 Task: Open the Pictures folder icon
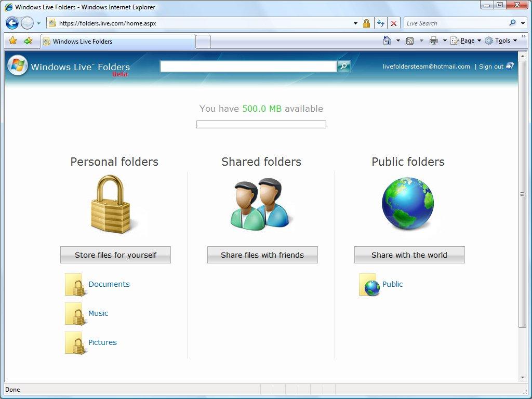point(74,342)
